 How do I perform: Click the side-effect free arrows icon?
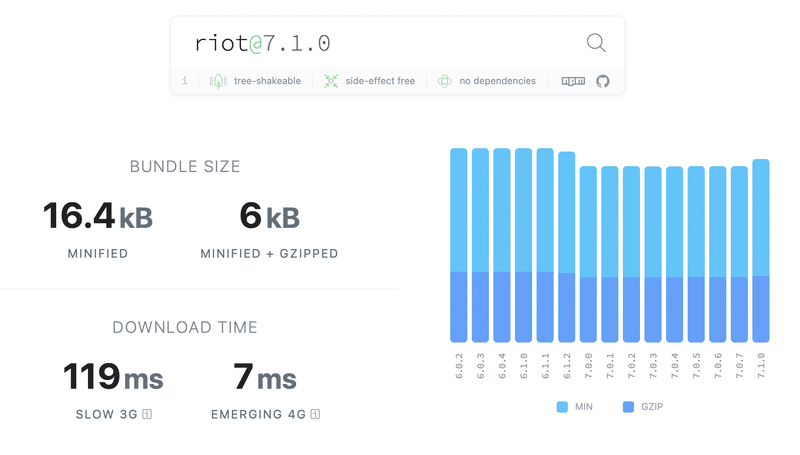pyautogui.click(x=331, y=81)
